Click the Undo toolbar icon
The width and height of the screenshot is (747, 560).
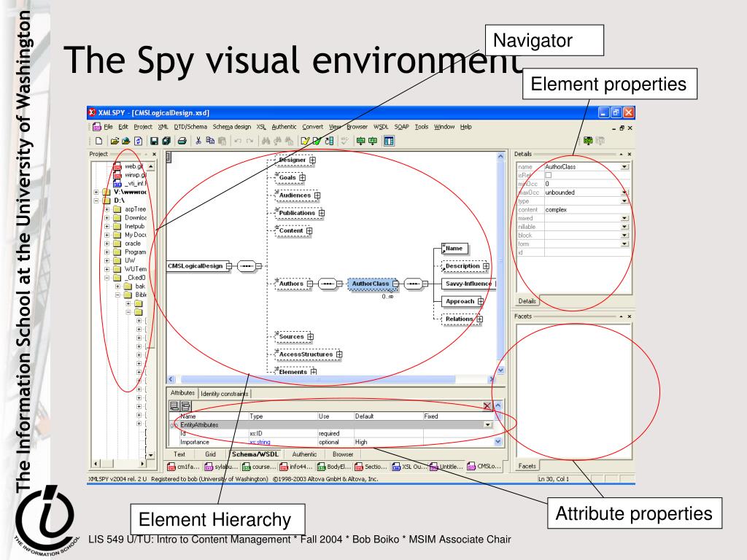click(238, 141)
